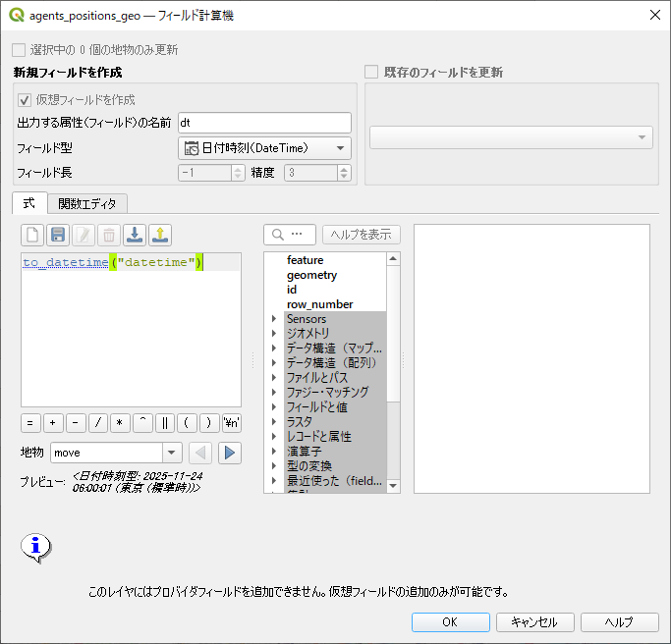671x644 pixels.
Task: Expand the ジオメトリ function group
Action: [x=274, y=334]
